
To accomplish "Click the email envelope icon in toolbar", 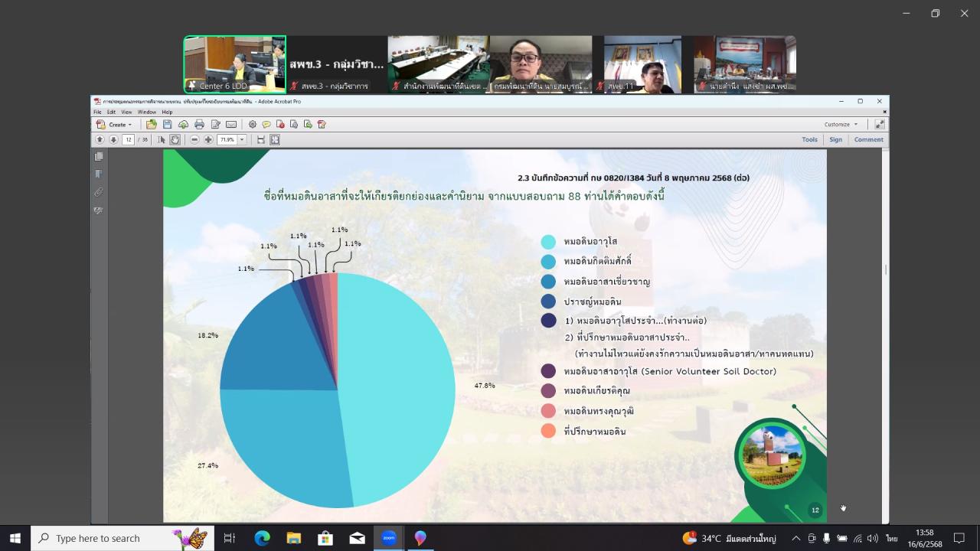I will coord(231,124).
